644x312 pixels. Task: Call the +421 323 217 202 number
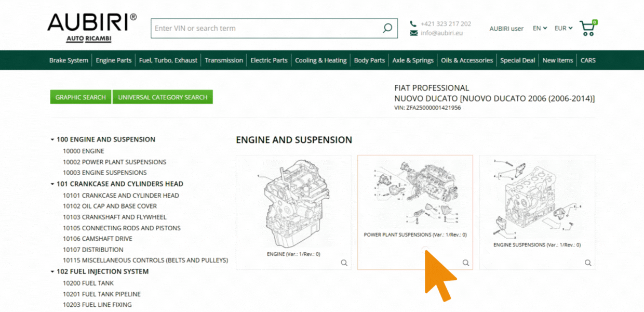[446, 23]
